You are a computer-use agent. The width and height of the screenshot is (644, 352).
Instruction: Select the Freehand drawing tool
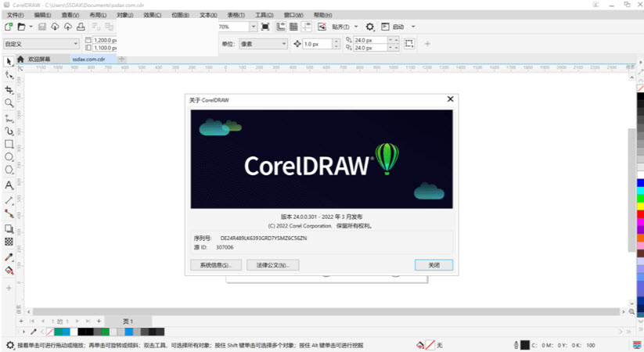(x=9, y=119)
